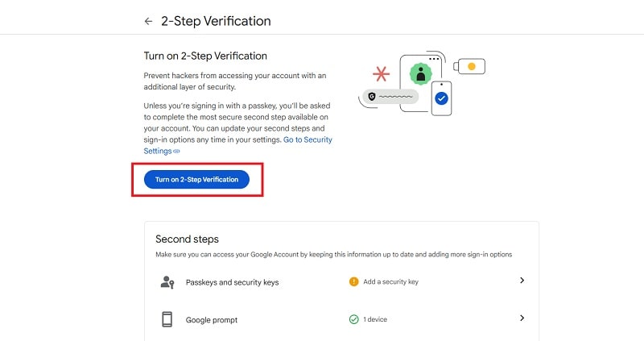The height and width of the screenshot is (341, 644).
Task: Open the Go to Security Settings link
Action: tap(237, 145)
